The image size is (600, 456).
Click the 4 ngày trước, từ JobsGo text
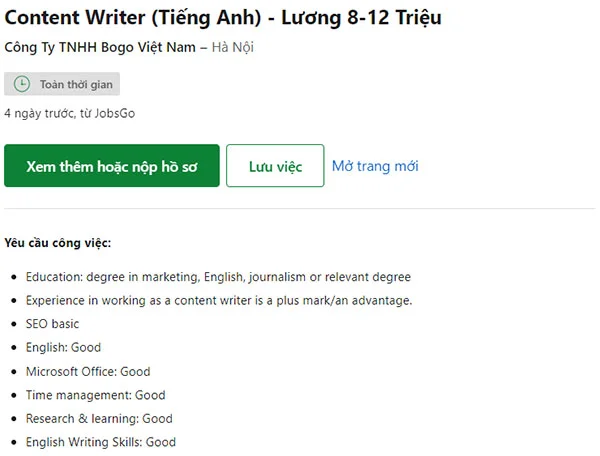(x=70, y=113)
